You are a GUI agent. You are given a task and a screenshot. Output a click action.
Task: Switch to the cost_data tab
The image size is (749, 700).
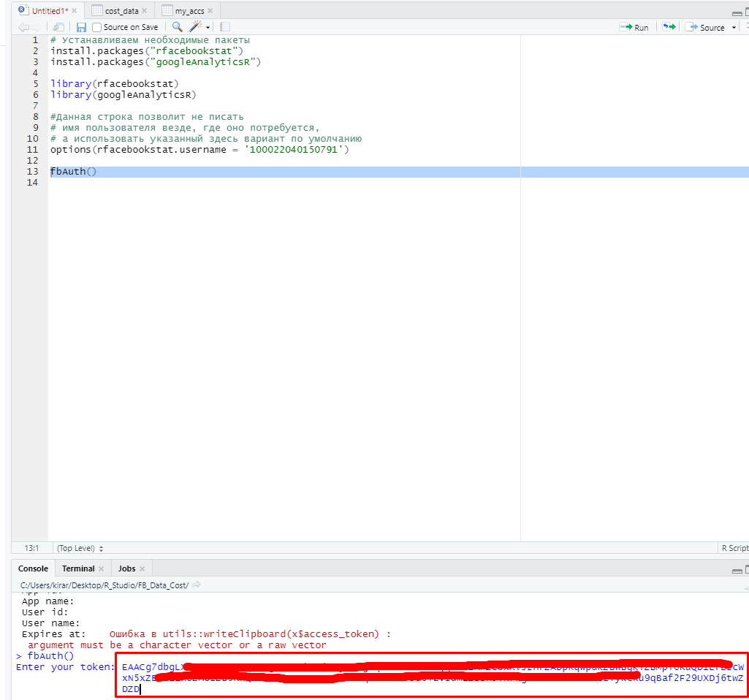point(121,11)
